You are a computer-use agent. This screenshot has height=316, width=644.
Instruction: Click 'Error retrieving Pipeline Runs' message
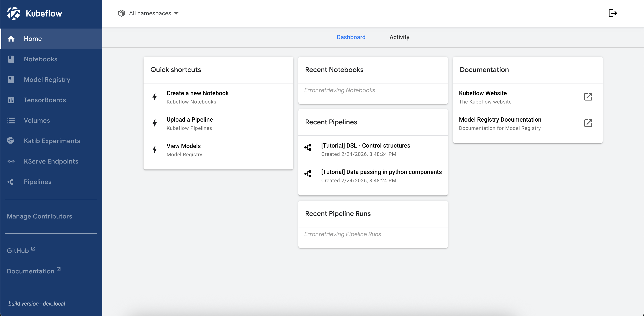coord(342,234)
